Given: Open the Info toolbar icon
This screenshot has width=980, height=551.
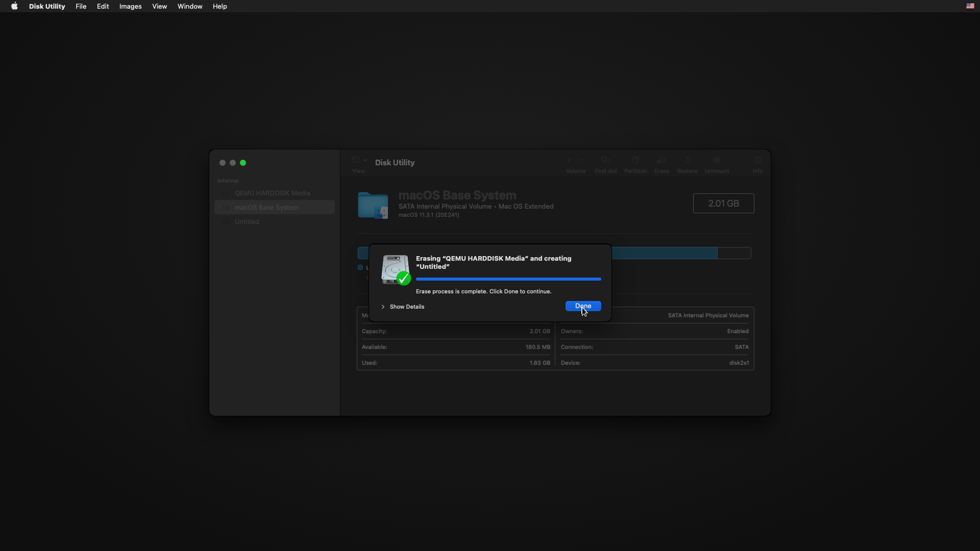Looking at the screenshot, I should point(757,161).
